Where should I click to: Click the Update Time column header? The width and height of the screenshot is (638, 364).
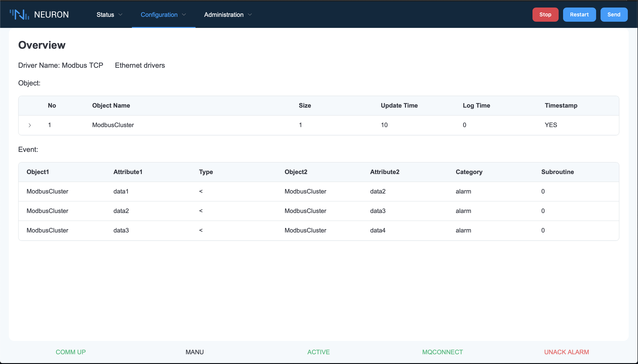399,105
